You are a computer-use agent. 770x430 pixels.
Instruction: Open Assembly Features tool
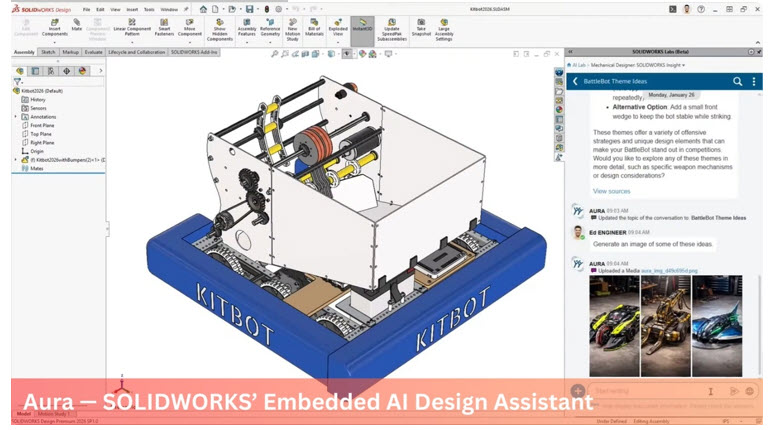coord(247,28)
